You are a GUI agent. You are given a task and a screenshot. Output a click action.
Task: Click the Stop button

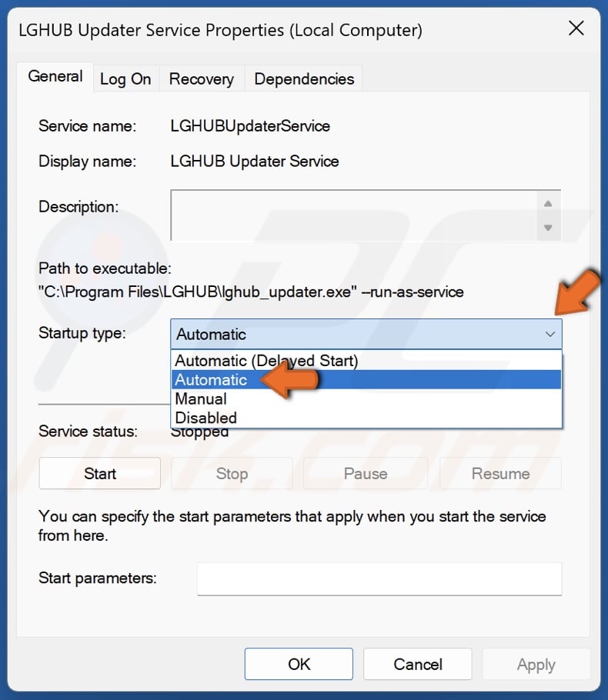tap(232, 473)
